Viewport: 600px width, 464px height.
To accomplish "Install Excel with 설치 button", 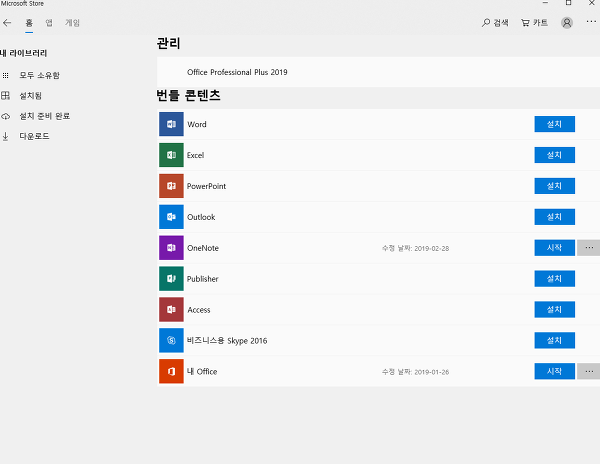I will 554,155.
